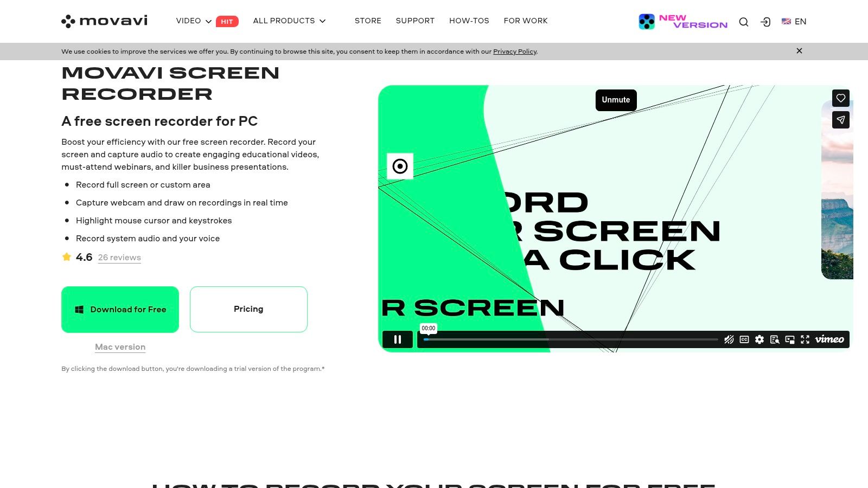The height and width of the screenshot is (488, 868).
Task: Click the Movavi Screen Recorder heading
Action: pyautogui.click(x=170, y=83)
